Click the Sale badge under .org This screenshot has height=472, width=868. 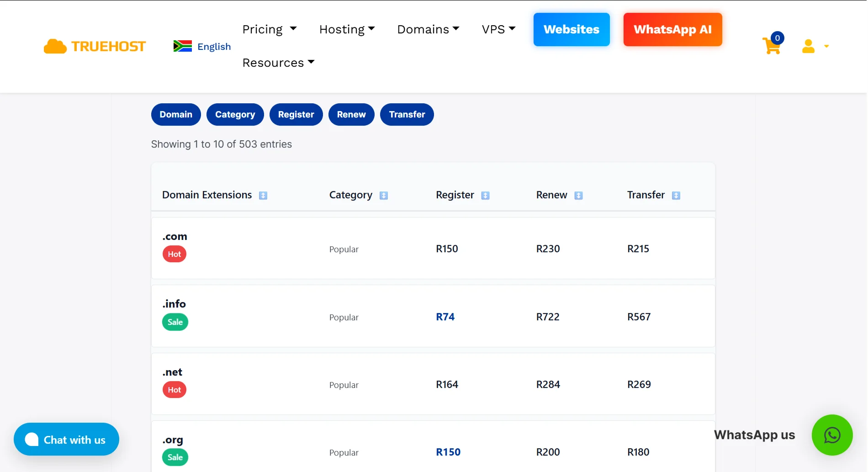[175, 457]
